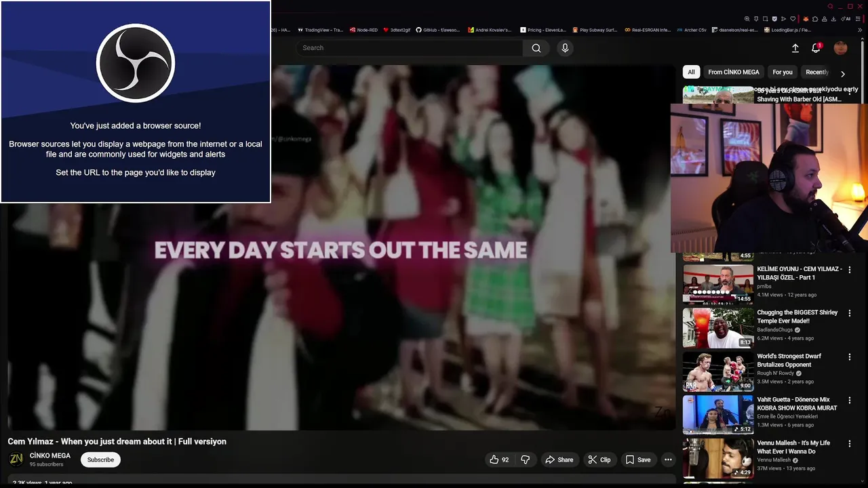The image size is (868, 488).
Task: Open options menu for KELİME OYUNU video
Action: tap(850, 270)
